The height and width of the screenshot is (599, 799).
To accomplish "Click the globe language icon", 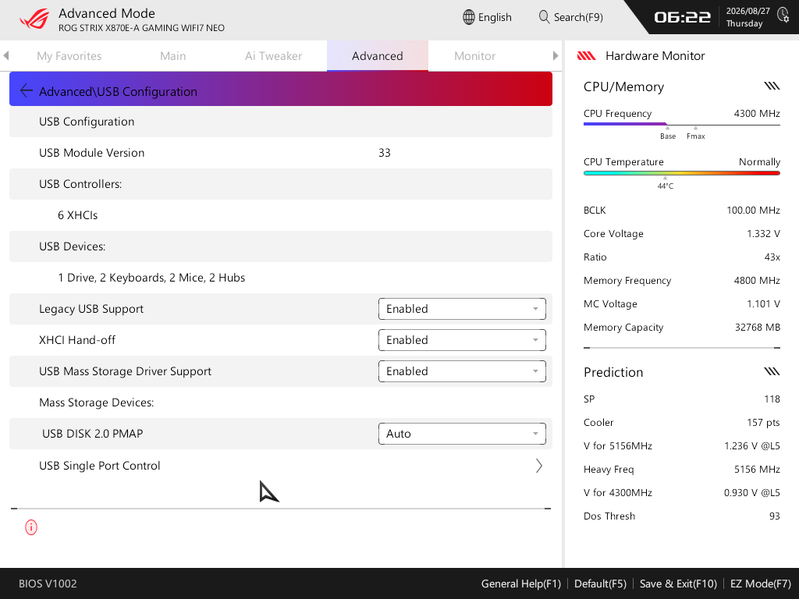I will (468, 17).
